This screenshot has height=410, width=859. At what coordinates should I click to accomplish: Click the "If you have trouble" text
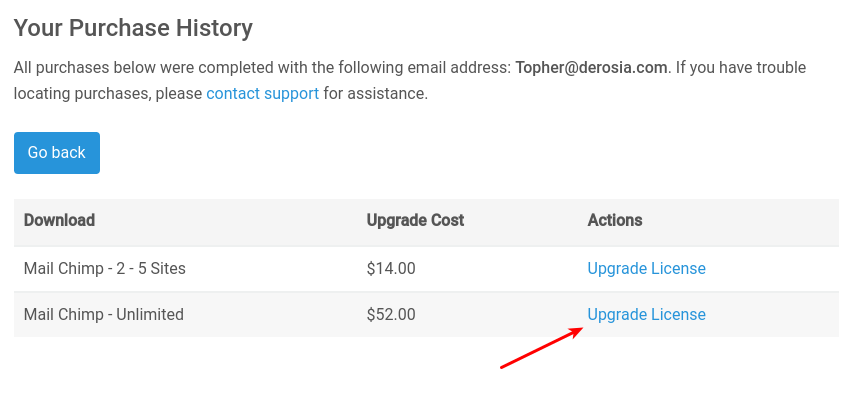pyautogui.click(x=740, y=68)
